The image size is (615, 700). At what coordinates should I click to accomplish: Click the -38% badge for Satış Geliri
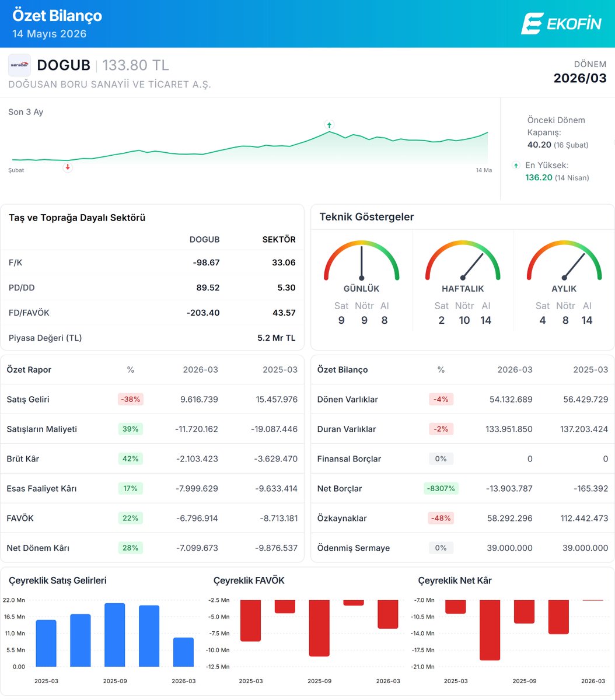131,400
